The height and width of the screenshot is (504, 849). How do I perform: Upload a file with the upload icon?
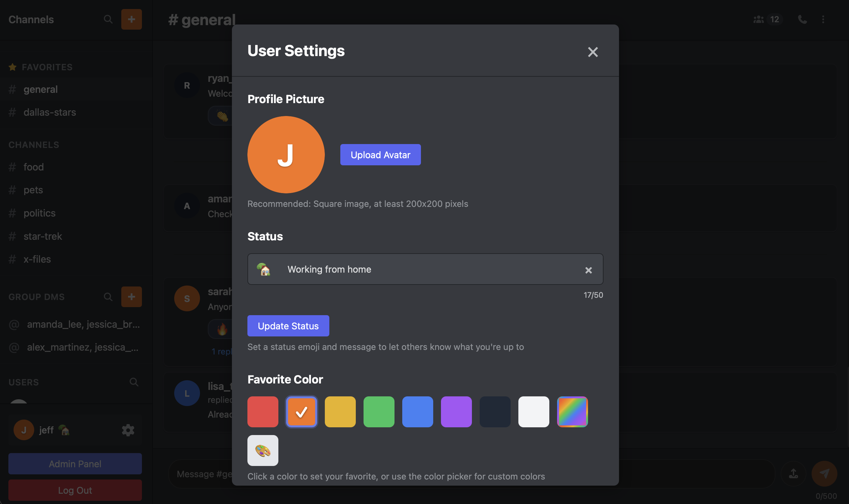794,473
